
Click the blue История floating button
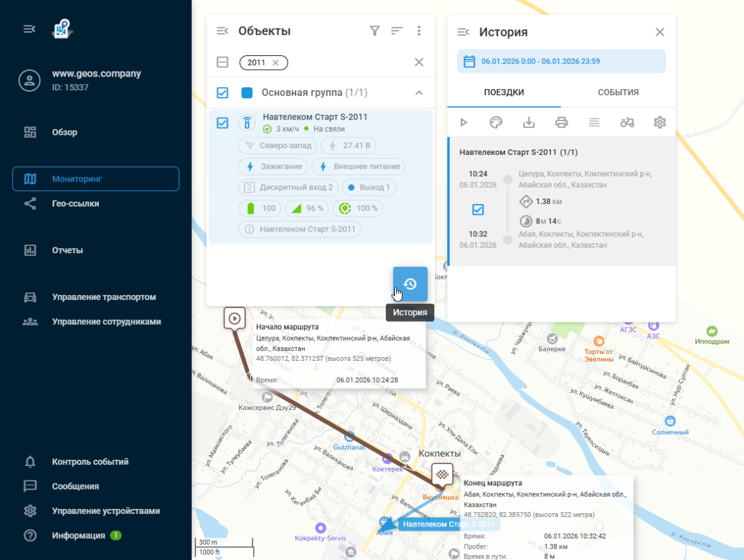pyautogui.click(x=410, y=284)
